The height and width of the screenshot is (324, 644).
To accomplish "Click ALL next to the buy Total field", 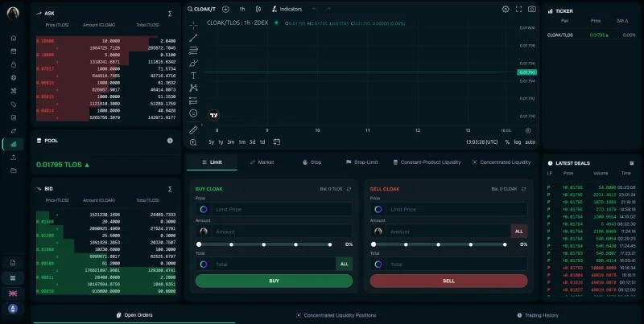I will click(x=345, y=265).
